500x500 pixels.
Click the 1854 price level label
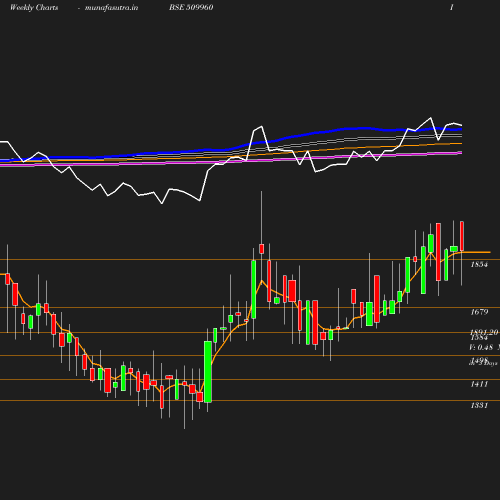click(479, 265)
